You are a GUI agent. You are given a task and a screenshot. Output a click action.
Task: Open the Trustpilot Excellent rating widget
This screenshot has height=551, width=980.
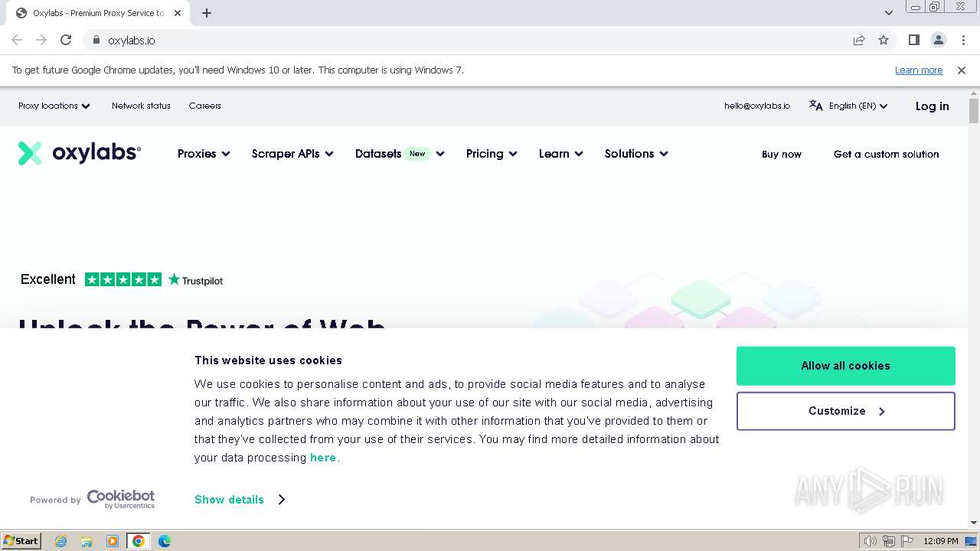122,279
